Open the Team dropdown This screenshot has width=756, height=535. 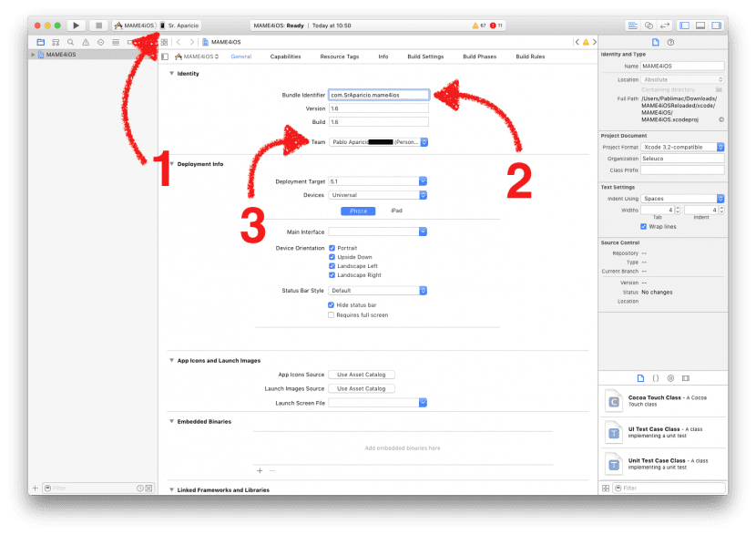point(378,142)
